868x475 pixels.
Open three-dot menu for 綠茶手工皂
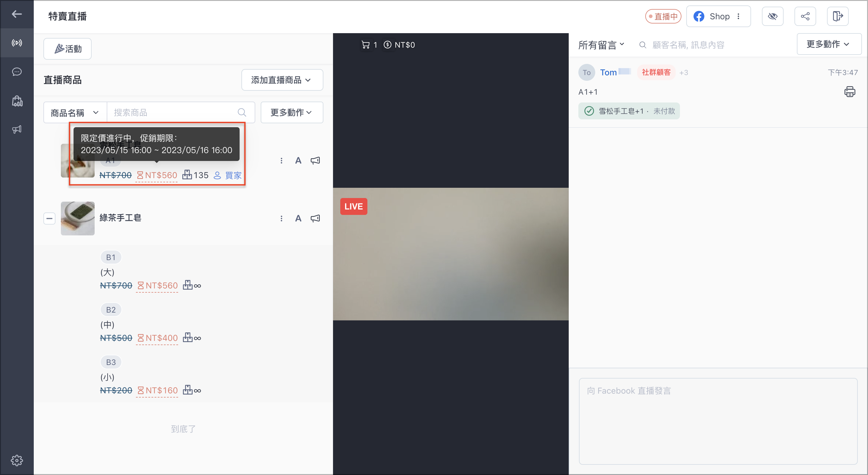(x=281, y=219)
